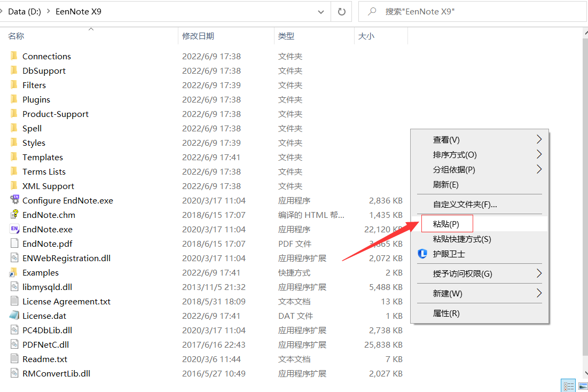Click the Product-Support folder icon
588x392 pixels.
pyautogui.click(x=14, y=114)
